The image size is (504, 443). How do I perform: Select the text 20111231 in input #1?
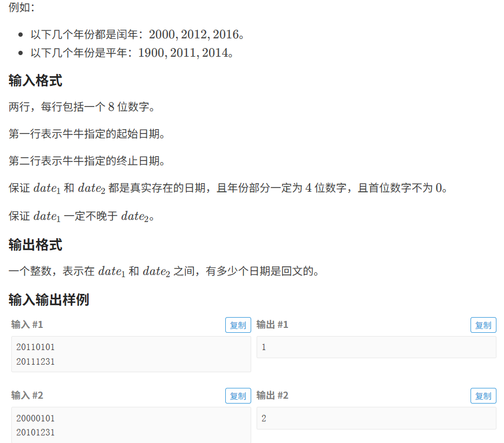tap(35, 361)
